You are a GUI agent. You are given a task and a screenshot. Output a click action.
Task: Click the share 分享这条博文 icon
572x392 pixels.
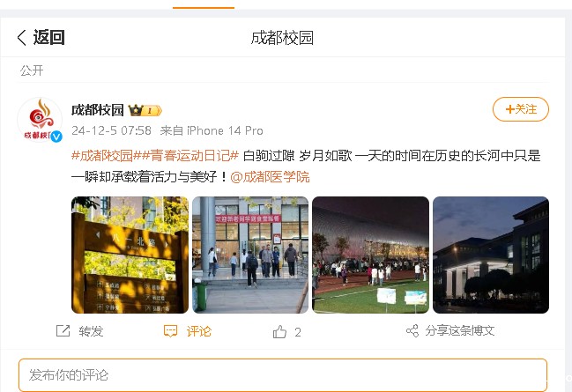412,331
